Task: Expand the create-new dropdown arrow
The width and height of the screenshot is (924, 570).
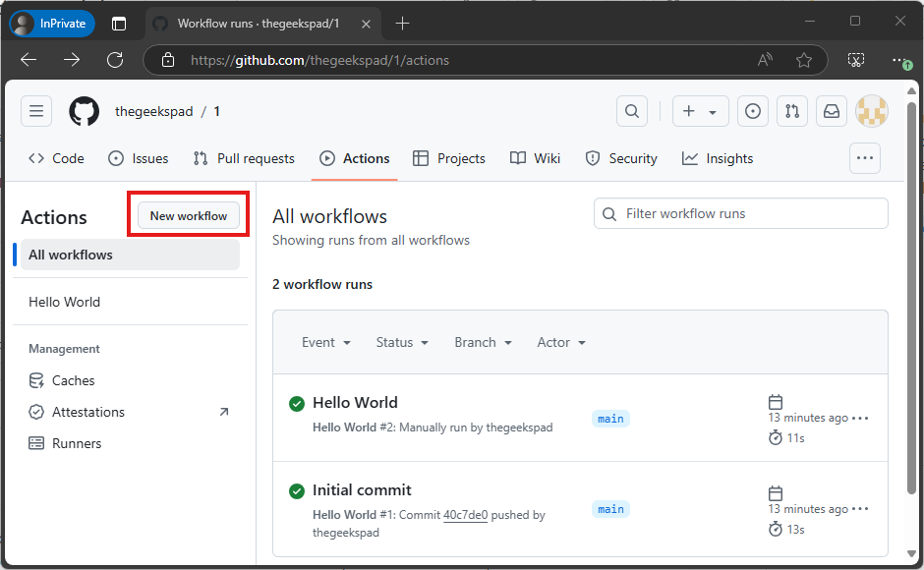Action: 713,112
